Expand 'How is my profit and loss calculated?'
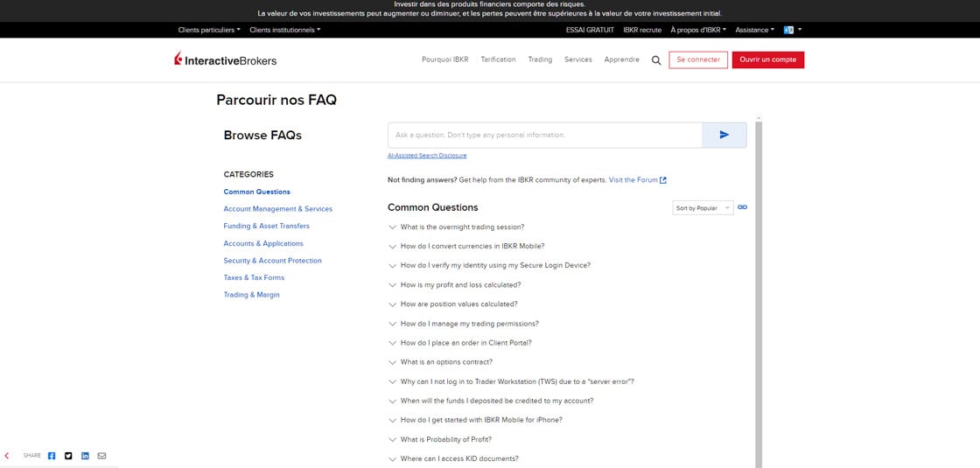Viewport: 980px width, 468px height. [x=454, y=285]
